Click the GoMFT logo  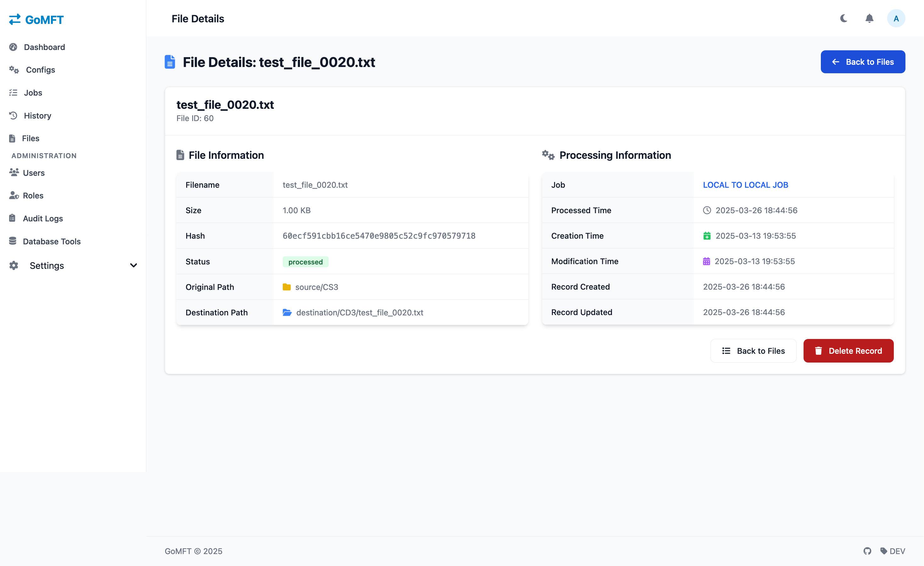36,19
